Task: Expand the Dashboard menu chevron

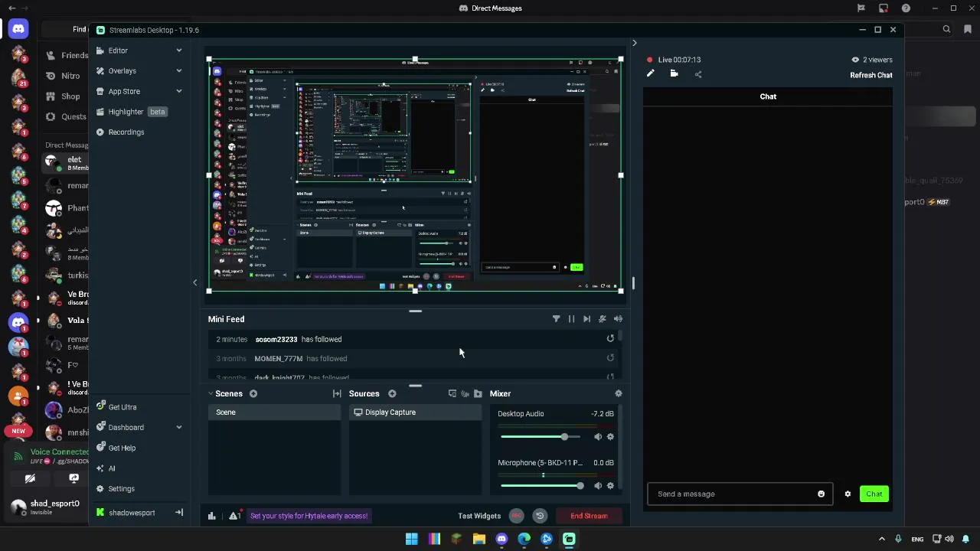Action: (179, 427)
